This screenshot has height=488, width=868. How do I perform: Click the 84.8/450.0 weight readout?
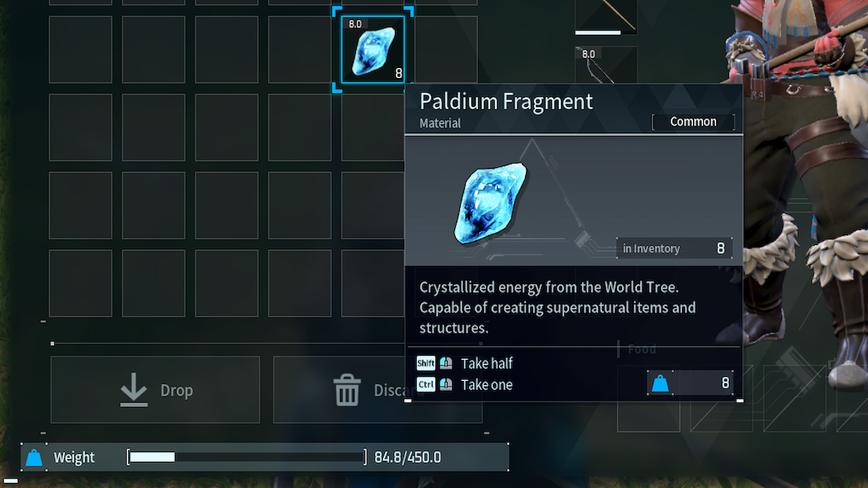pyautogui.click(x=407, y=458)
